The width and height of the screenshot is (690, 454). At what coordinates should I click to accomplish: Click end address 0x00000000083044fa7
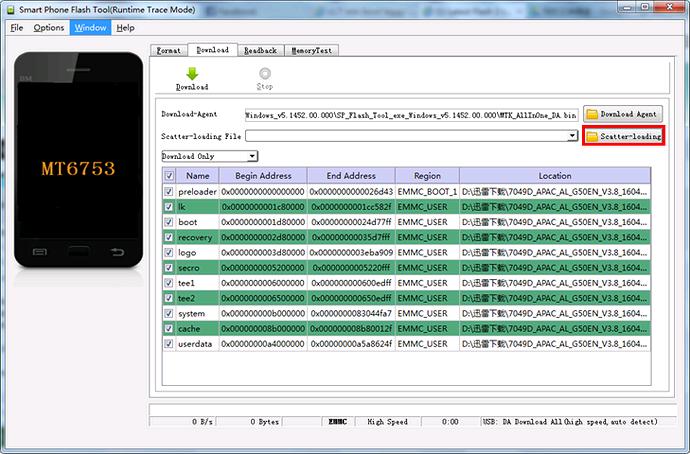pyautogui.click(x=351, y=314)
